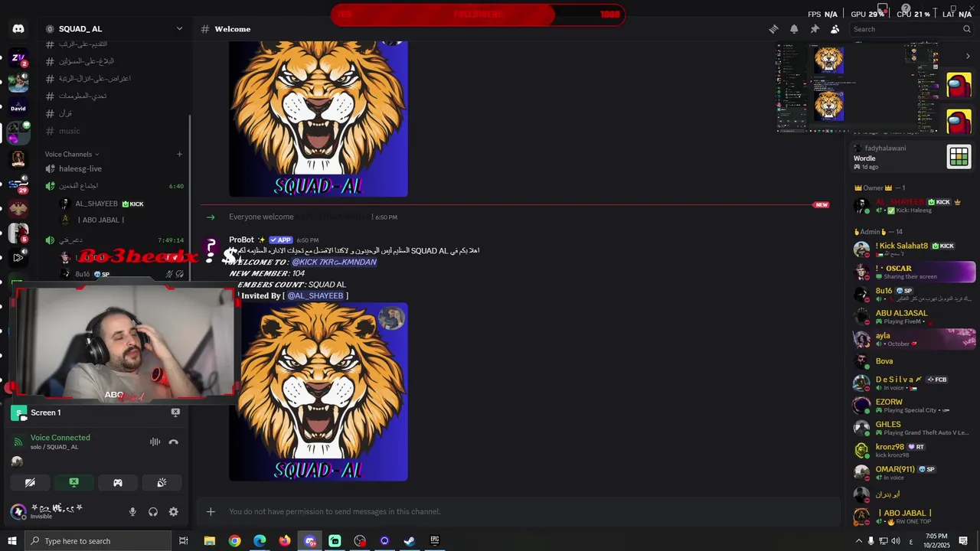This screenshot has width=980, height=551.
Task: Click Type here to search box
Action: point(97,541)
